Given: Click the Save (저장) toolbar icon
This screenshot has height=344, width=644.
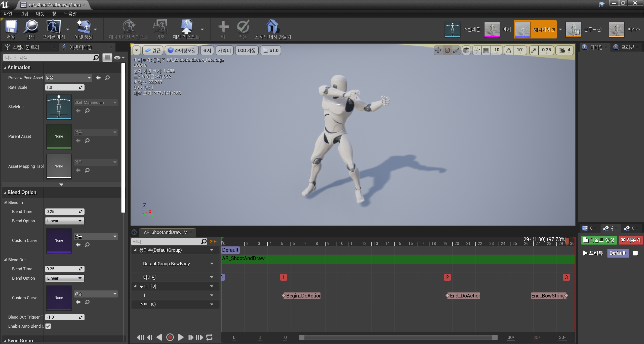Looking at the screenshot, I should pyautogui.click(x=11, y=27).
